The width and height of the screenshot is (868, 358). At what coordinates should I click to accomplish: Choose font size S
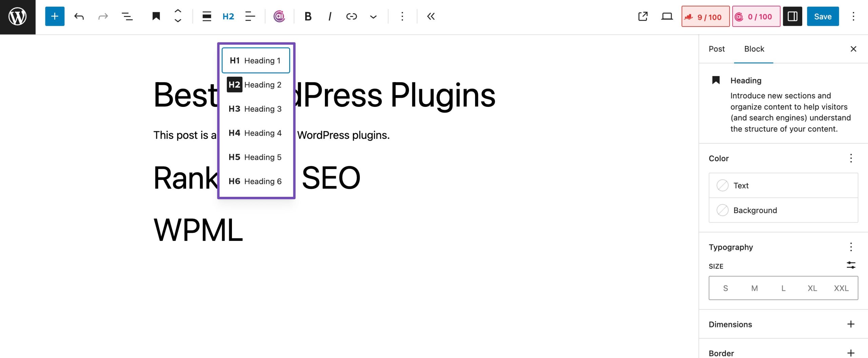725,288
